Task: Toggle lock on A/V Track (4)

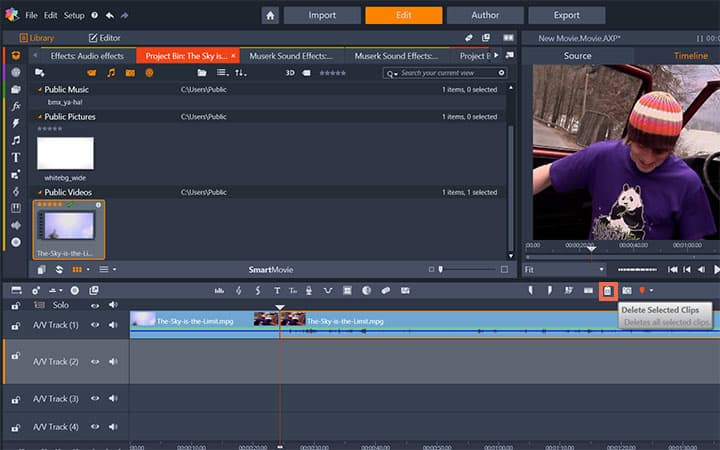Action: [16, 428]
